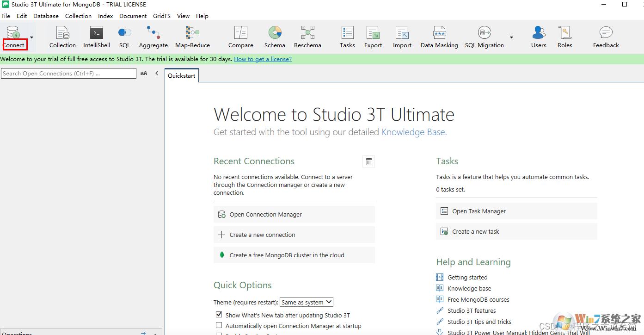Click the Schema explorer icon
644x335 pixels.
pos(275,37)
